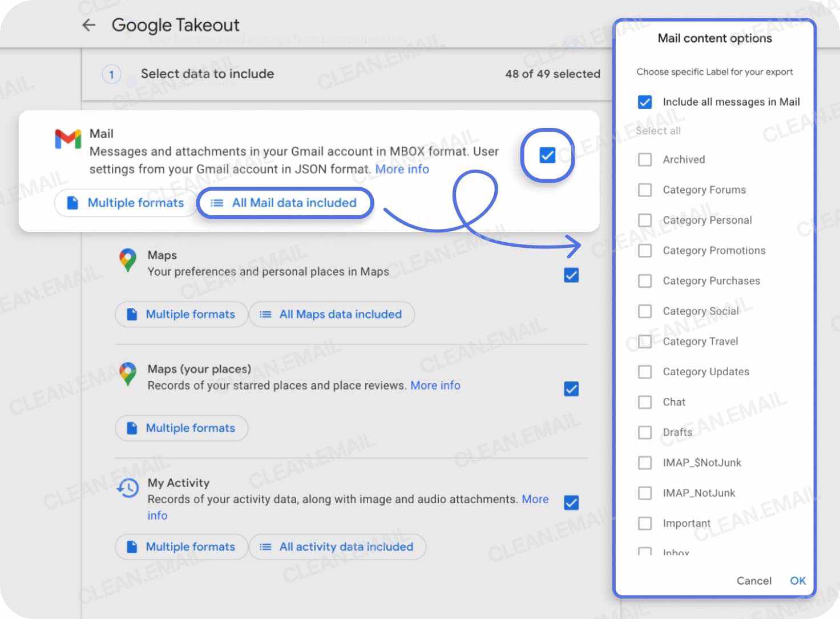
Task: Click the list icon on All activity data included
Action: click(x=265, y=546)
